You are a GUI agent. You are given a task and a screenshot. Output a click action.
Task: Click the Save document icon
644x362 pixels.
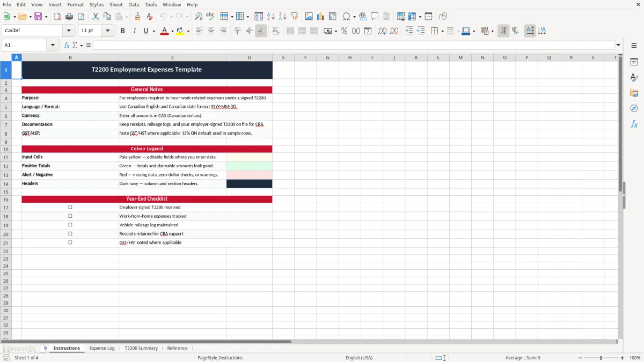coord(38,17)
